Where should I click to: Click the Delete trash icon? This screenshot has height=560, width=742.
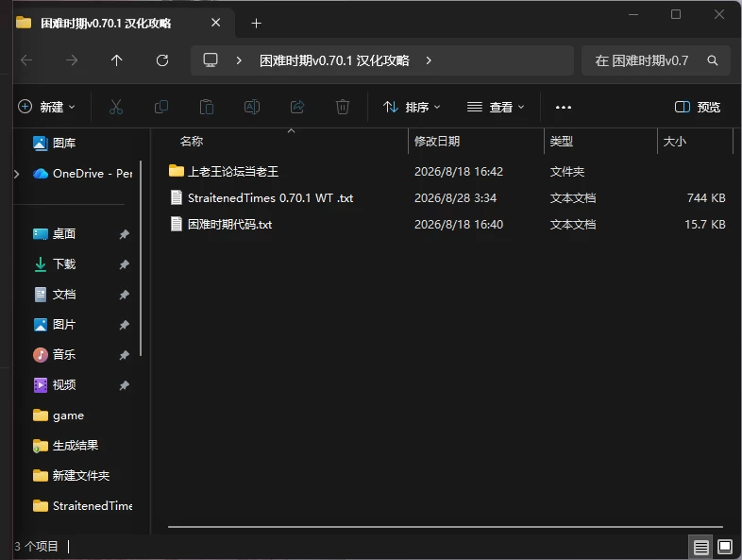(x=343, y=107)
